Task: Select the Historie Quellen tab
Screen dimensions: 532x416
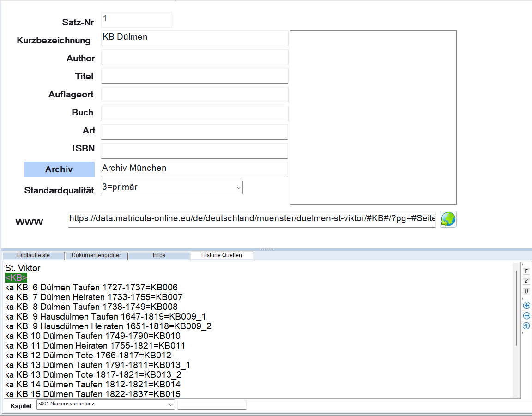Action: 222,255
